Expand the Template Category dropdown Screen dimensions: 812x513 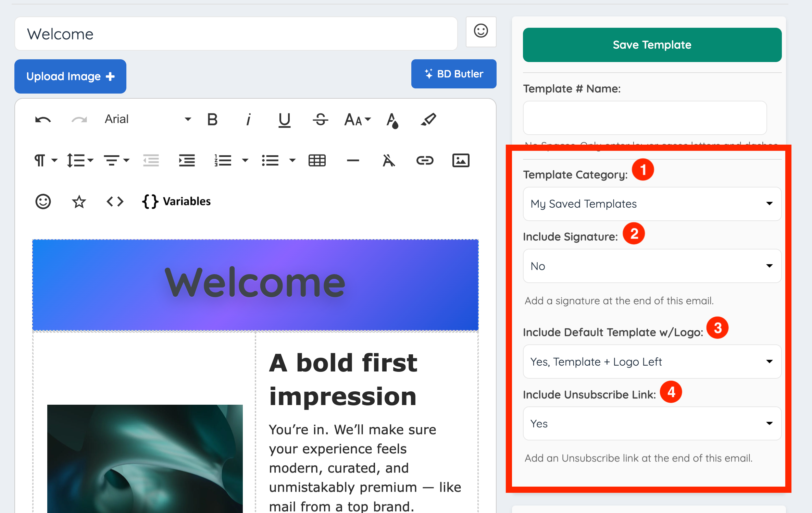[652, 204]
